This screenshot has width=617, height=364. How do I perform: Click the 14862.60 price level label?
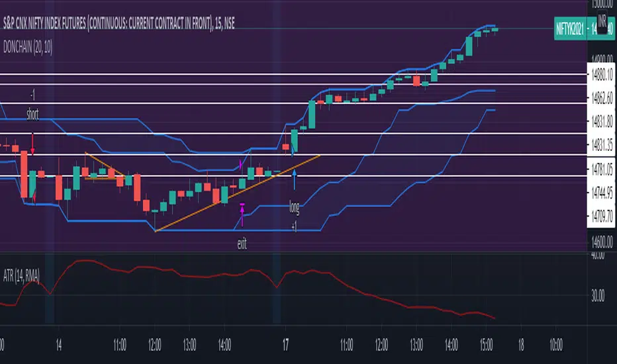[602, 97]
